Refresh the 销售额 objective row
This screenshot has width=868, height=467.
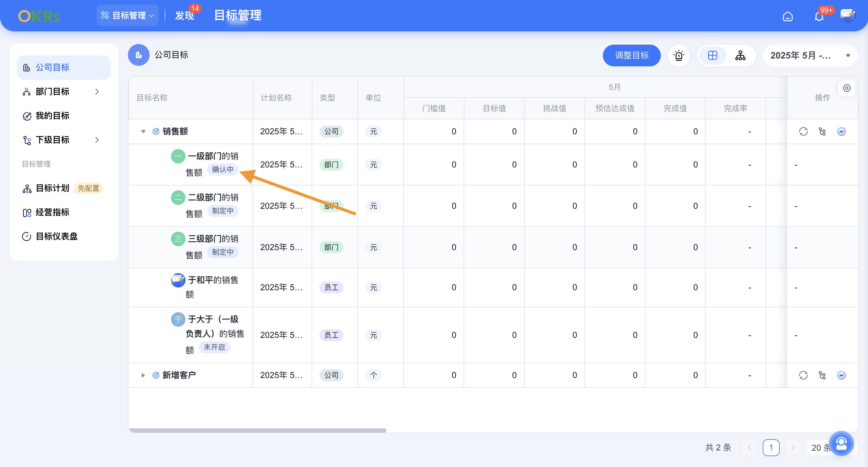pos(804,132)
